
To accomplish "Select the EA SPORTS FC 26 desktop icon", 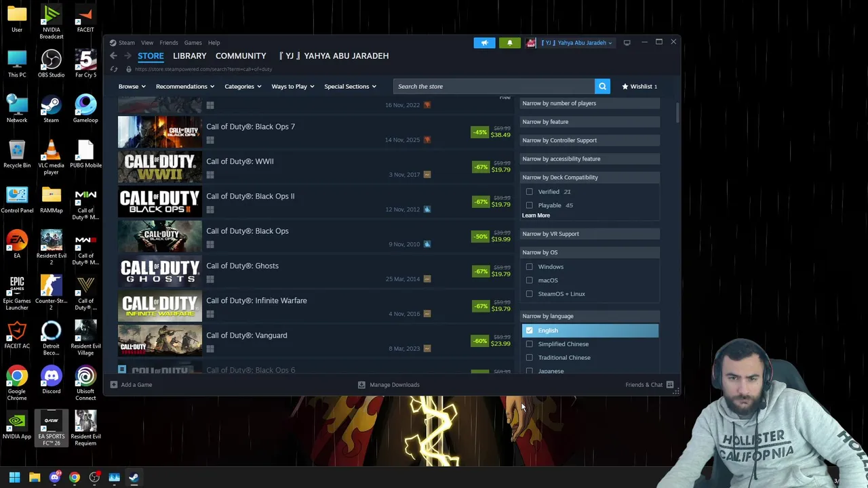I will (51, 429).
